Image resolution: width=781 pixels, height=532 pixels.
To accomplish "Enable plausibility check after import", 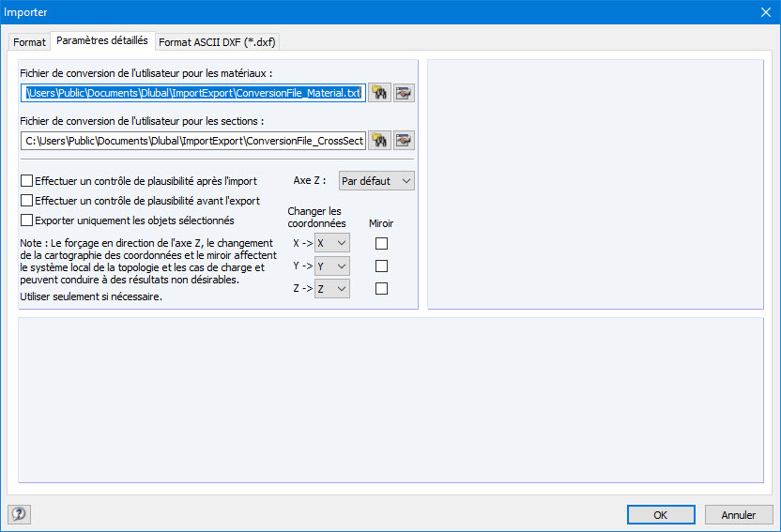I will (27, 181).
